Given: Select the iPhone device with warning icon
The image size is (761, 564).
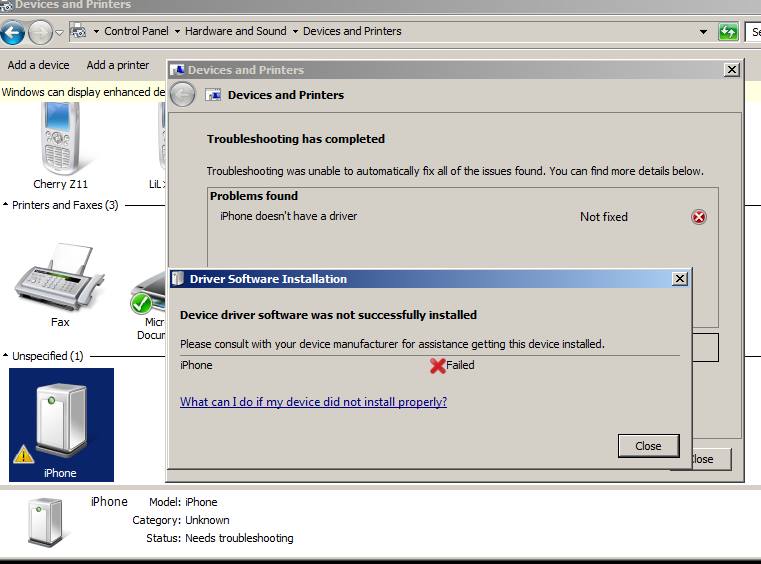Looking at the screenshot, I should [x=61, y=425].
